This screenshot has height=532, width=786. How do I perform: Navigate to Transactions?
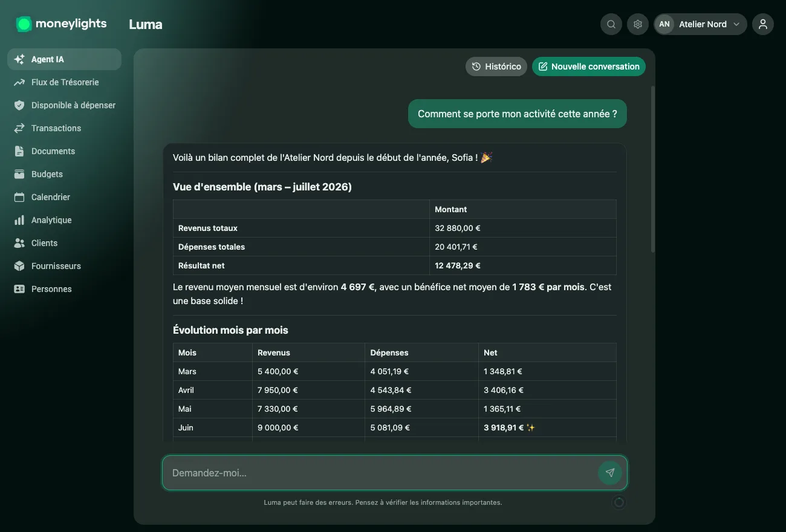coord(64,128)
